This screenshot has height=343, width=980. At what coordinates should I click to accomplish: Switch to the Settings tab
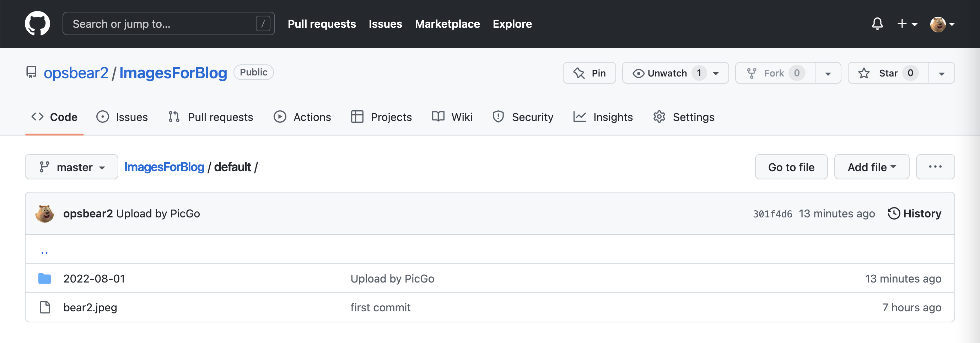[684, 117]
